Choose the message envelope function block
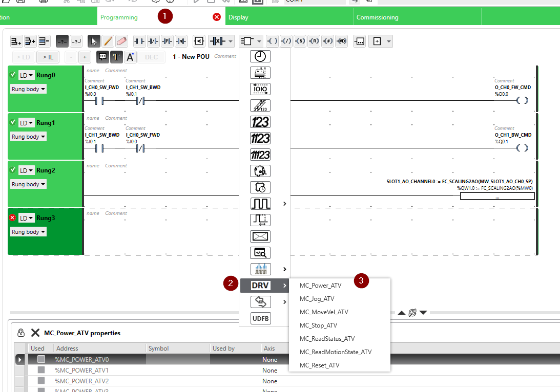 coord(260,236)
